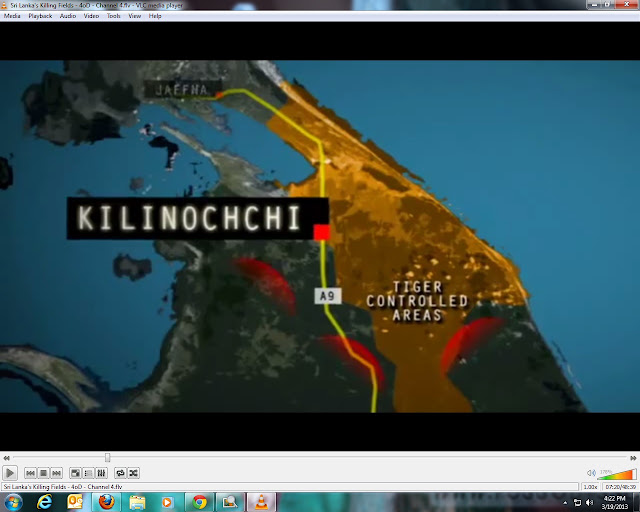The image size is (640, 512).
Task: Start playback with the Play button
Action: pos(10,473)
